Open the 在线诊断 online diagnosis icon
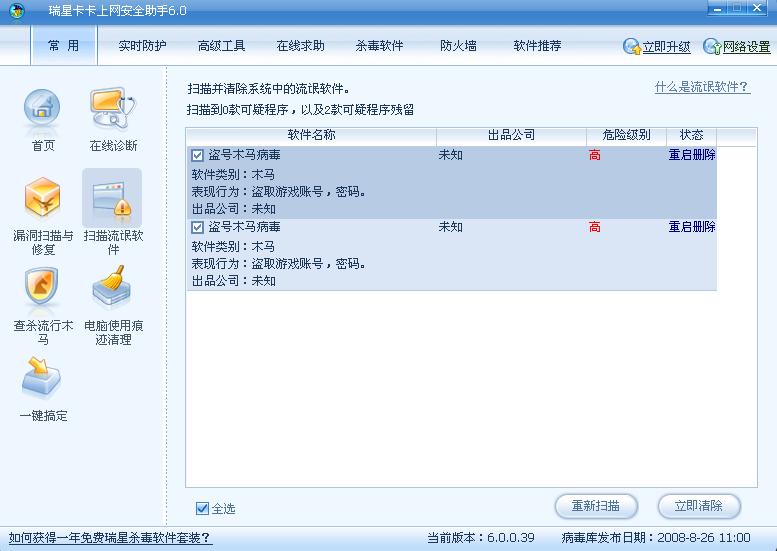 tap(113, 109)
